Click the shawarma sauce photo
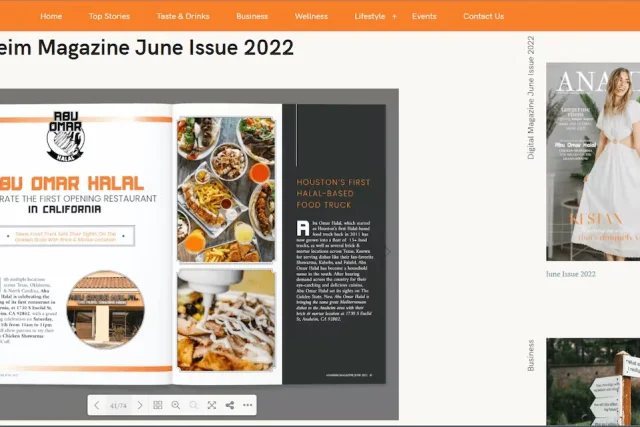The image size is (640, 427). point(226,320)
